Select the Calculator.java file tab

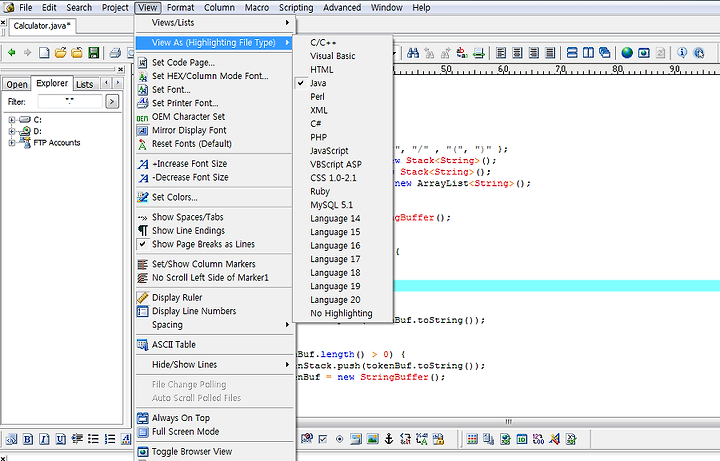[x=42, y=26]
